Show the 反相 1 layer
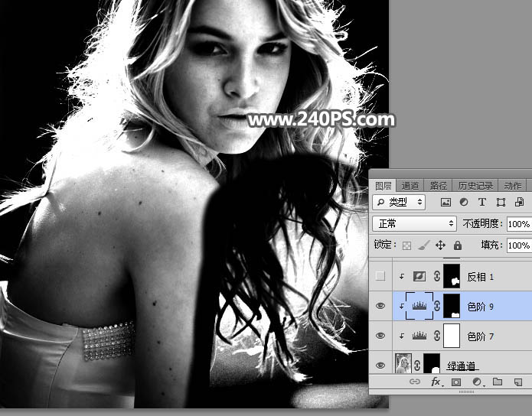Image resolution: width=532 pixels, height=416 pixels. [380, 276]
